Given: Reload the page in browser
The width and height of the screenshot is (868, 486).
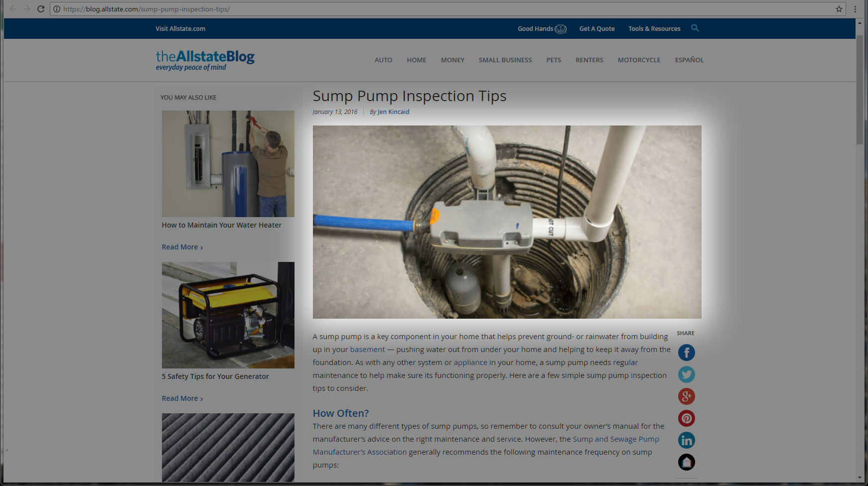Looking at the screenshot, I should pyautogui.click(x=41, y=9).
